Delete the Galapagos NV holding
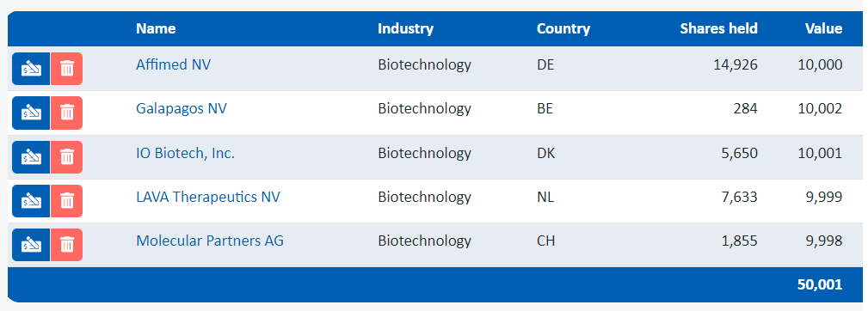 [66, 113]
